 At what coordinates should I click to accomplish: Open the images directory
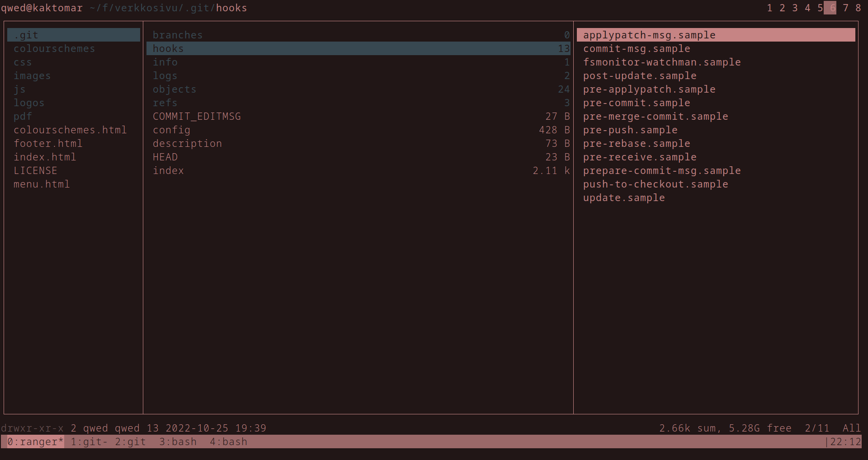pos(32,76)
